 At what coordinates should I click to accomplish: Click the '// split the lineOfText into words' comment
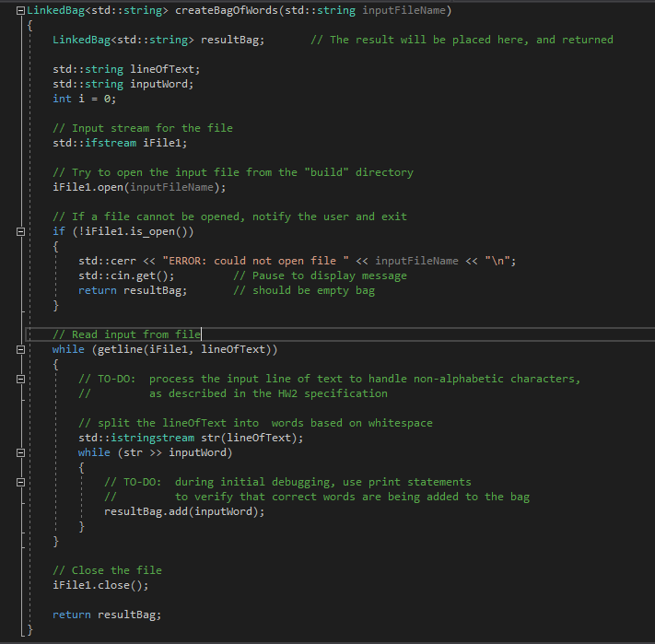pyautogui.click(x=256, y=423)
